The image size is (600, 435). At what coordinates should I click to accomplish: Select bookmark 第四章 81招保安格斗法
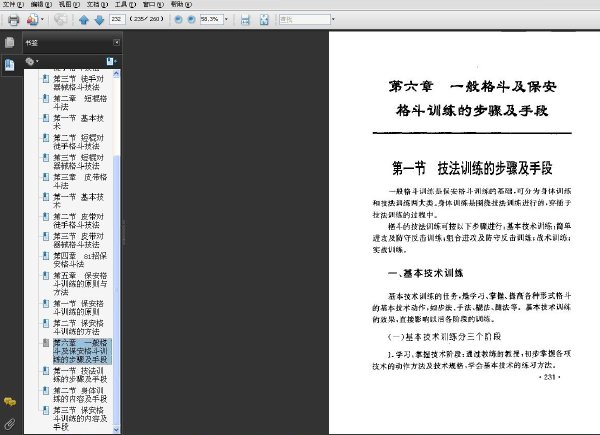tap(80, 260)
